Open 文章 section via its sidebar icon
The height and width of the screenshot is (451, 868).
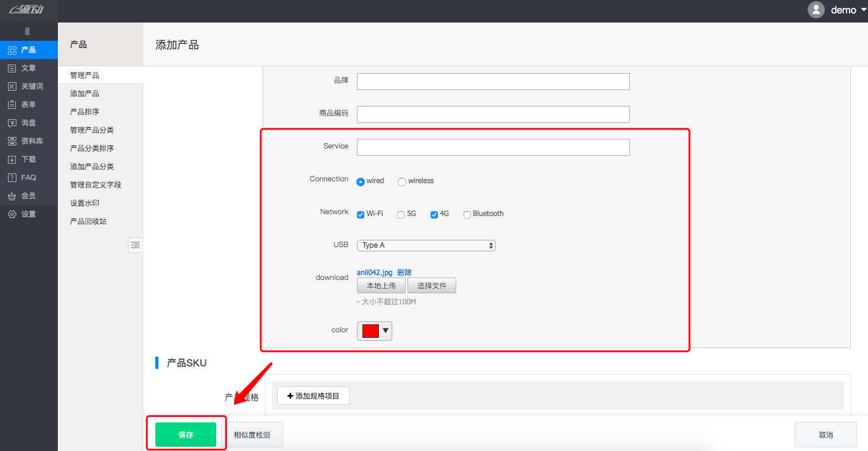(12, 68)
